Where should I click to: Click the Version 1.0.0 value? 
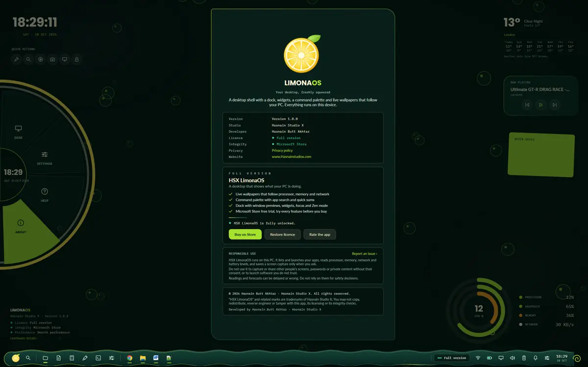point(285,119)
